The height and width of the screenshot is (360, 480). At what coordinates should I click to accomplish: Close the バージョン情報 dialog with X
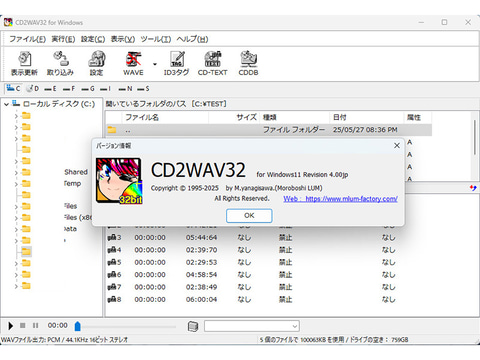click(397, 146)
